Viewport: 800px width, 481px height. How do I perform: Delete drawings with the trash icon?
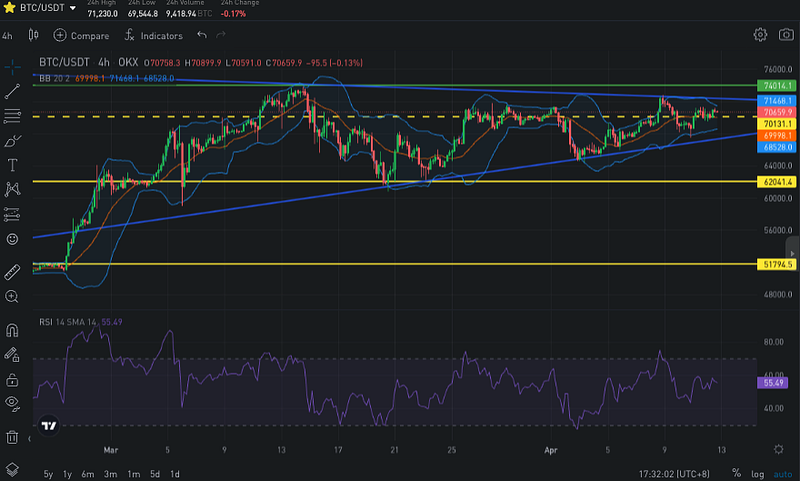point(12,436)
